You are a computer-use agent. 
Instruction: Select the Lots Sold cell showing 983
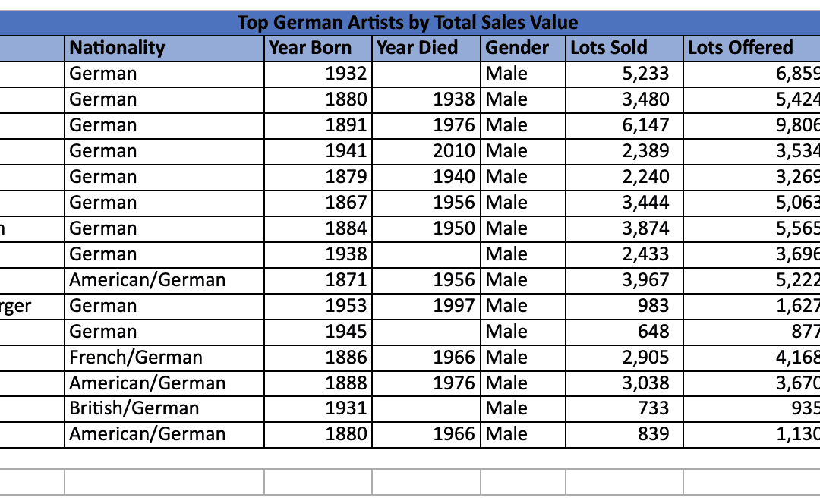click(x=624, y=306)
